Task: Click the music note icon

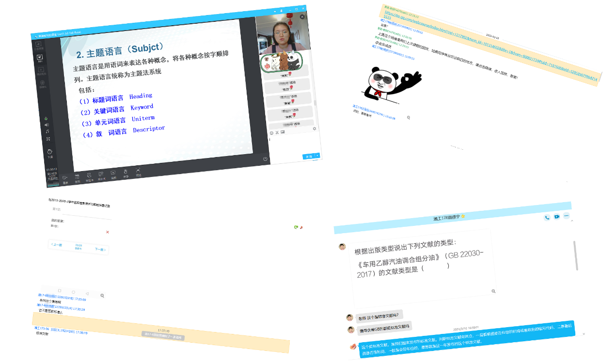Action: click(47, 131)
